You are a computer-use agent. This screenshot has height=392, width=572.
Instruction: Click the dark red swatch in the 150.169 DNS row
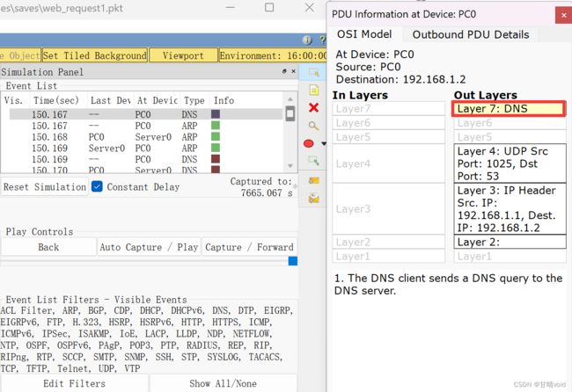click(216, 159)
